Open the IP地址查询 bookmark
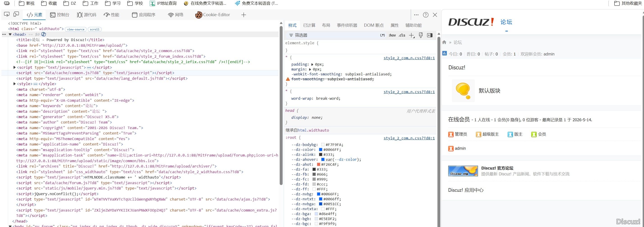 click(163, 3)
